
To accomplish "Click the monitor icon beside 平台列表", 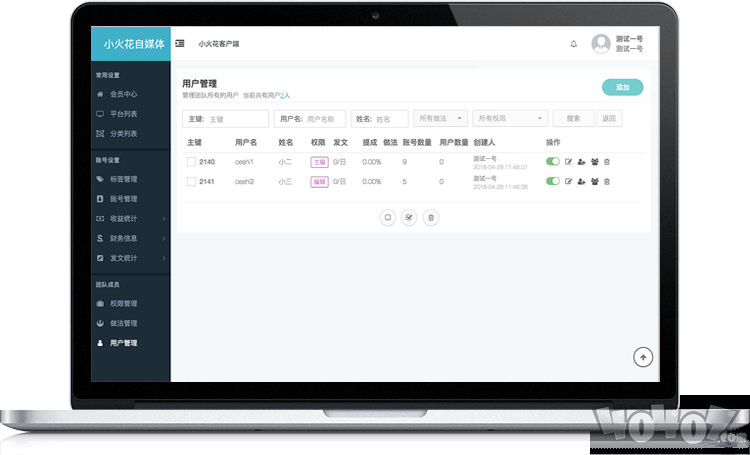I will pyautogui.click(x=100, y=114).
